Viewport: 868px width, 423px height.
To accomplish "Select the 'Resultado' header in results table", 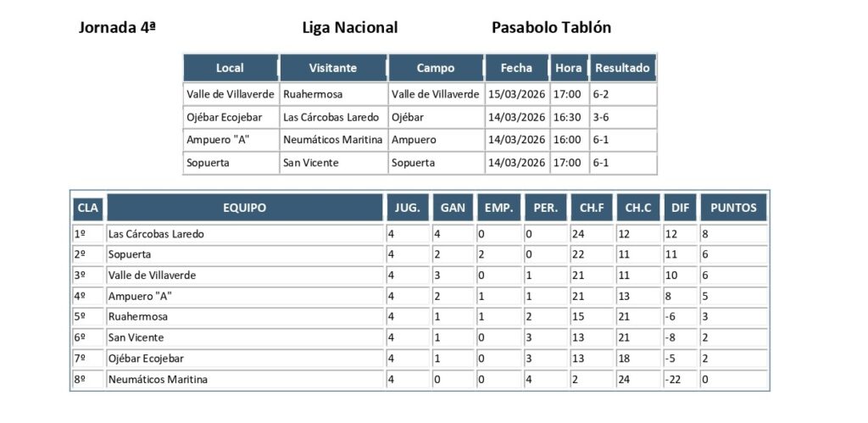I will pyautogui.click(x=623, y=68).
